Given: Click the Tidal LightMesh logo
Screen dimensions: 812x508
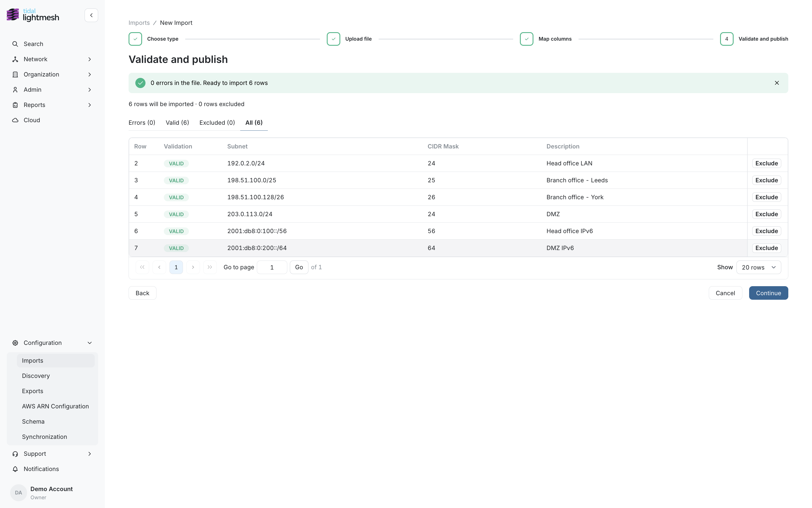Looking at the screenshot, I should (x=33, y=15).
